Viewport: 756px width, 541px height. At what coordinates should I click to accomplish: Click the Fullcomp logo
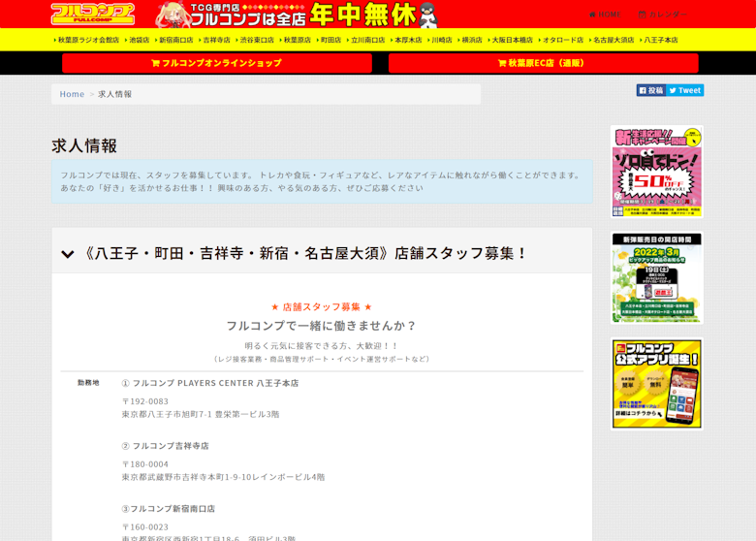pos(93,14)
